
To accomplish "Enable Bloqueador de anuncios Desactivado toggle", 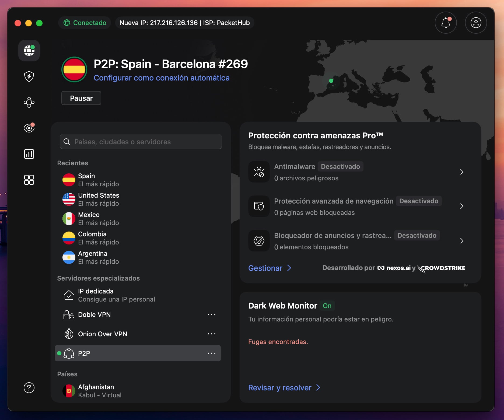I will coord(417,235).
